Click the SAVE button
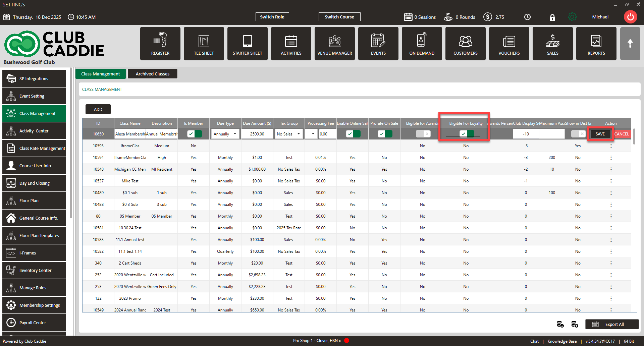 point(600,134)
